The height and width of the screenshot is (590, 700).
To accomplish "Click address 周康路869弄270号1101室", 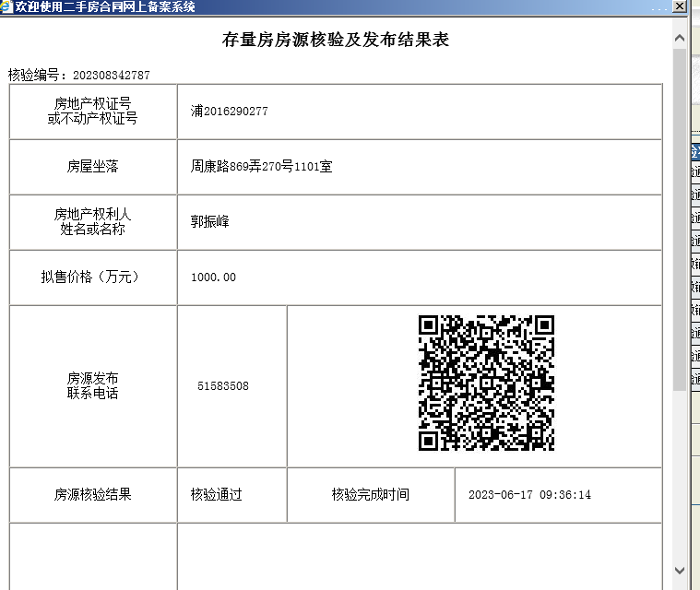I will click(x=261, y=167).
